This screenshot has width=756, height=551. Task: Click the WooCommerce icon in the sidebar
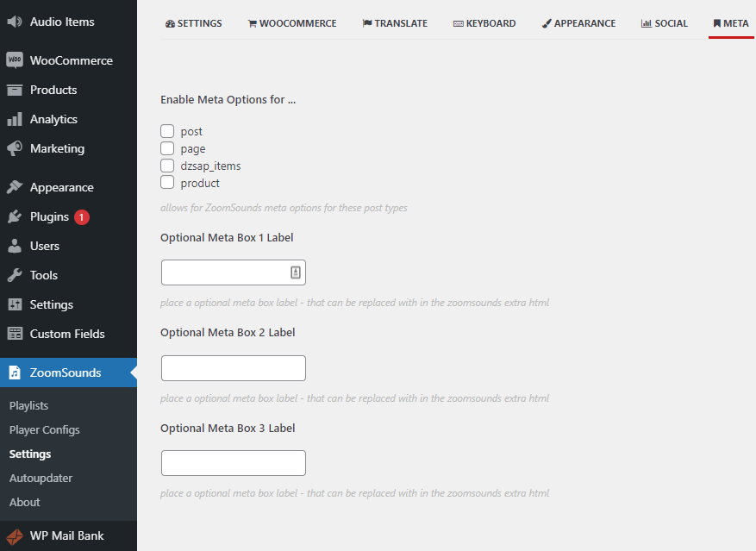15,60
